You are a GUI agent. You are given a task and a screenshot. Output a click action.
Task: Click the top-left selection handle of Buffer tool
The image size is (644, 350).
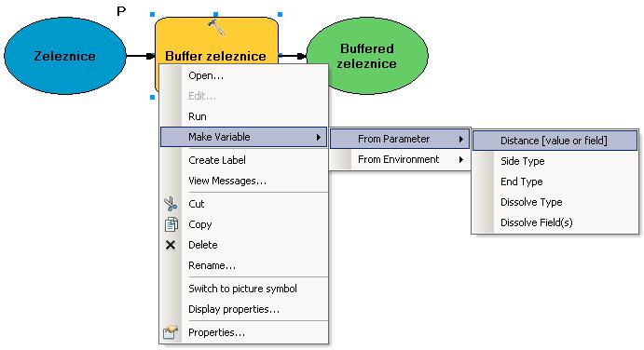click(x=152, y=14)
